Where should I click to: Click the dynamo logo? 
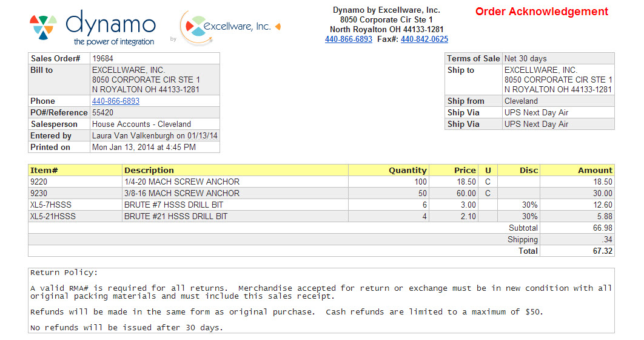click(93, 27)
